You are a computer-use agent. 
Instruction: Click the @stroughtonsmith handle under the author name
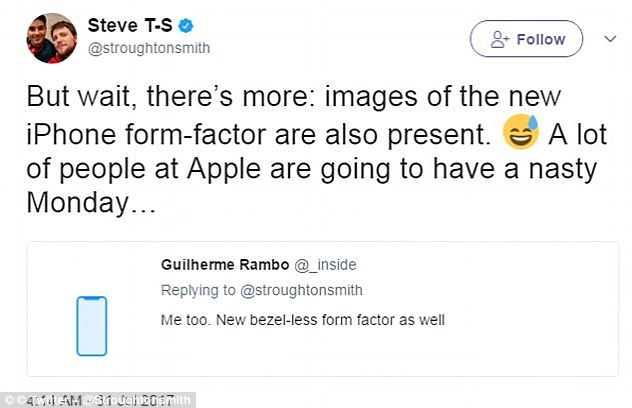148,47
